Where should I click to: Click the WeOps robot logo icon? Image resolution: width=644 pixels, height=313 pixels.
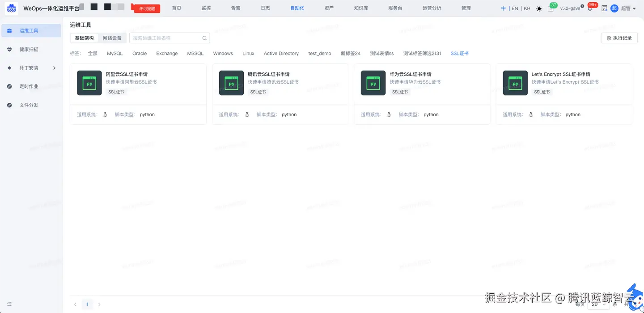pos(12,8)
